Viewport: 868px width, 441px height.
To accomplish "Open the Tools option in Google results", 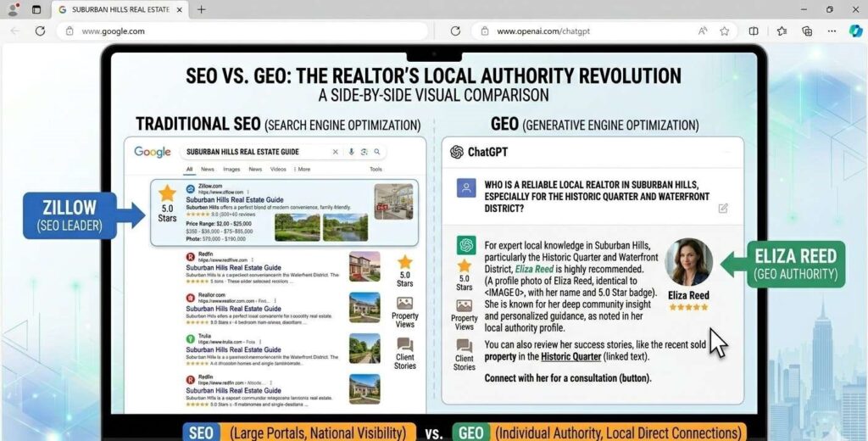I will pos(376,169).
